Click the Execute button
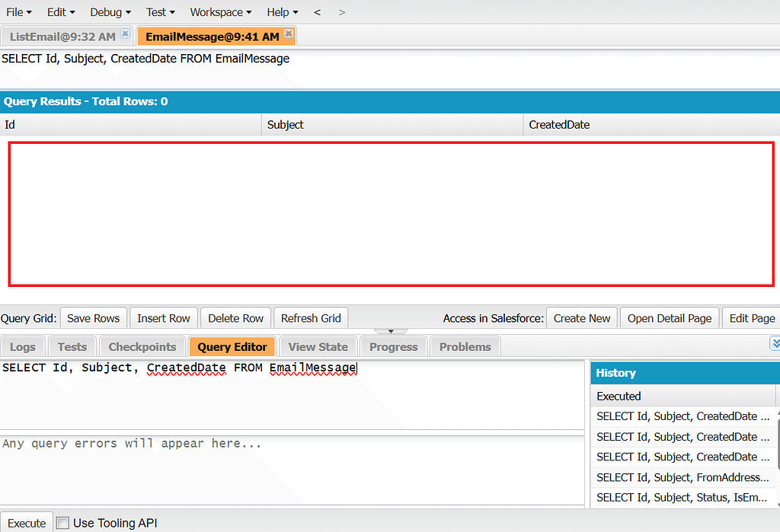Image resolution: width=780 pixels, height=532 pixels. (27, 523)
